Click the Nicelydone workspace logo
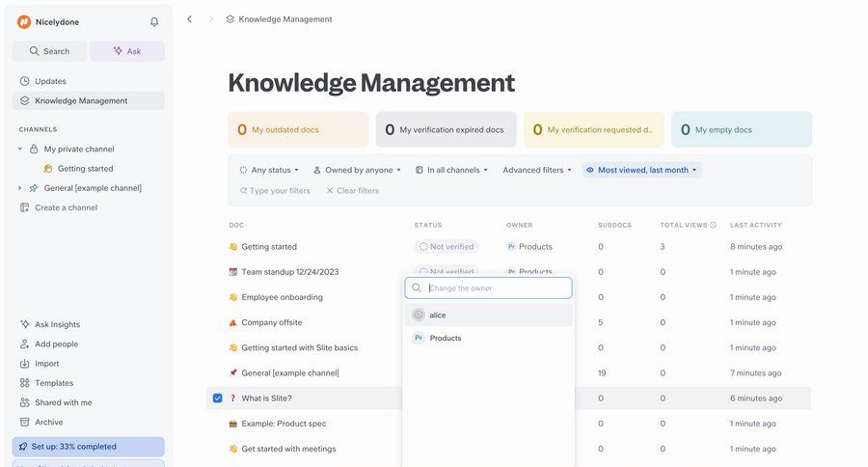 coord(24,22)
